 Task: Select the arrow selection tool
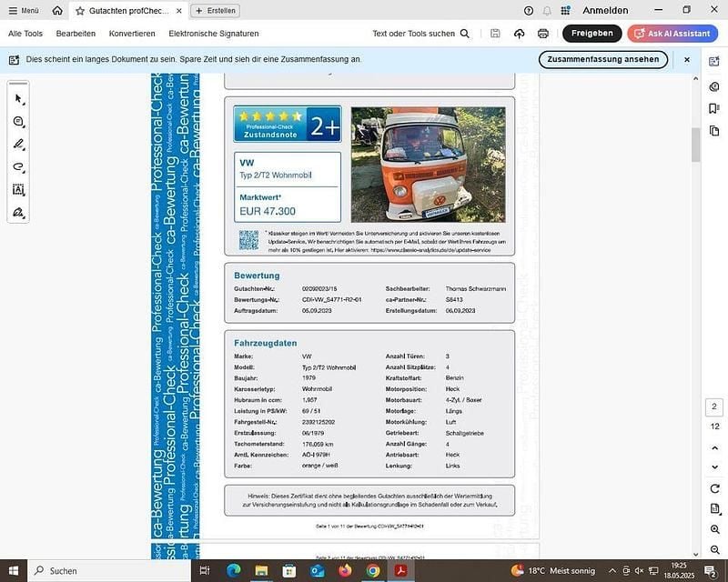pyautogui.click(x=18, y=99)
